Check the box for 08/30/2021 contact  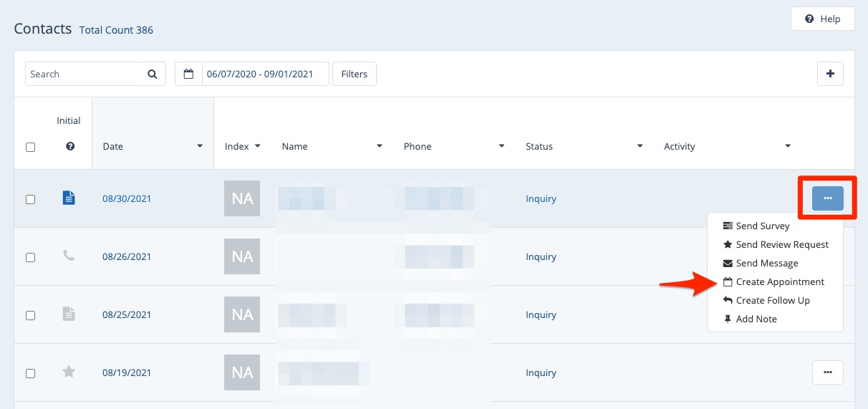[x=30, y=199]
